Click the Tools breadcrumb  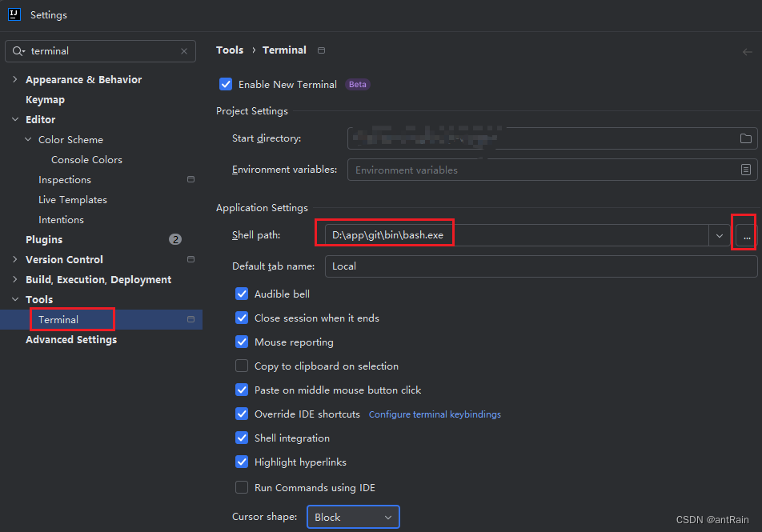point(230,50)
